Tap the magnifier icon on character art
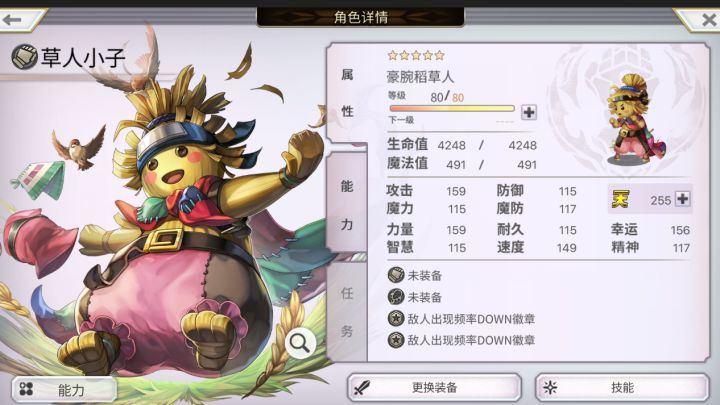The image size is (720, 405). [299, 343]
